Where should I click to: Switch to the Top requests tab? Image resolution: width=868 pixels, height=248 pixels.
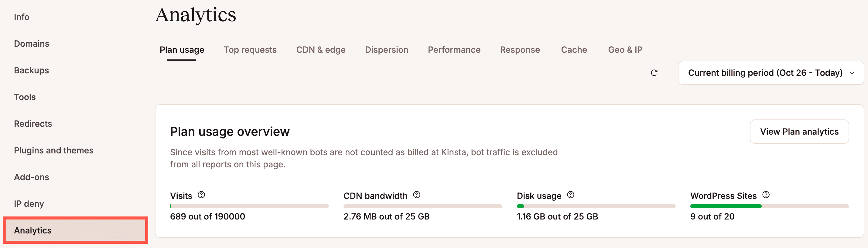click(x=250, y=49)
